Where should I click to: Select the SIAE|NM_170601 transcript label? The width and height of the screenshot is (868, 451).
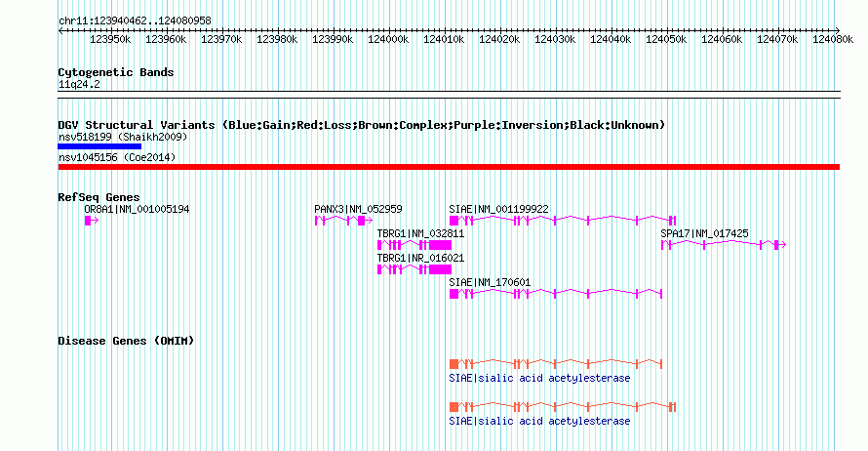pyautogui.click(x=490, y=282)
